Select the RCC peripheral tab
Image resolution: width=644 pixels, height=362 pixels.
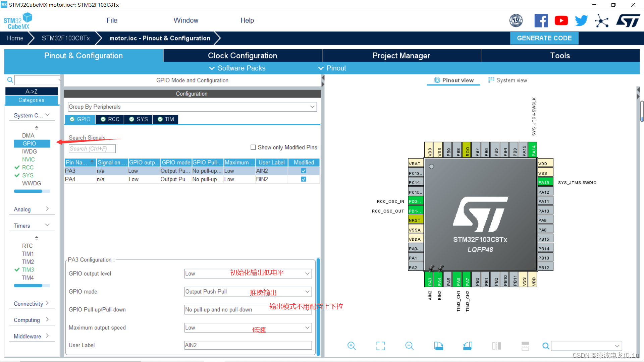[x=110, y=119]
